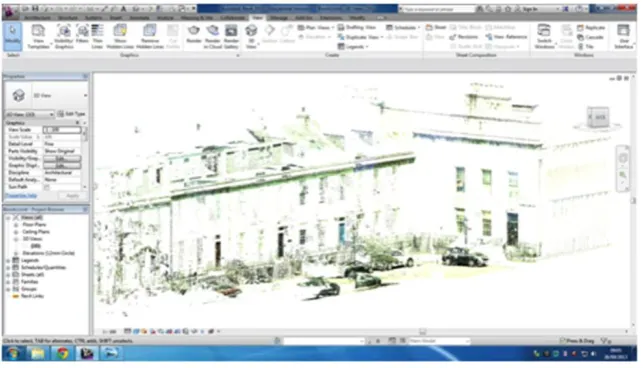643x368 pixels.
Task: Click the keyword search field in title bar
Action: click(438, 9)
